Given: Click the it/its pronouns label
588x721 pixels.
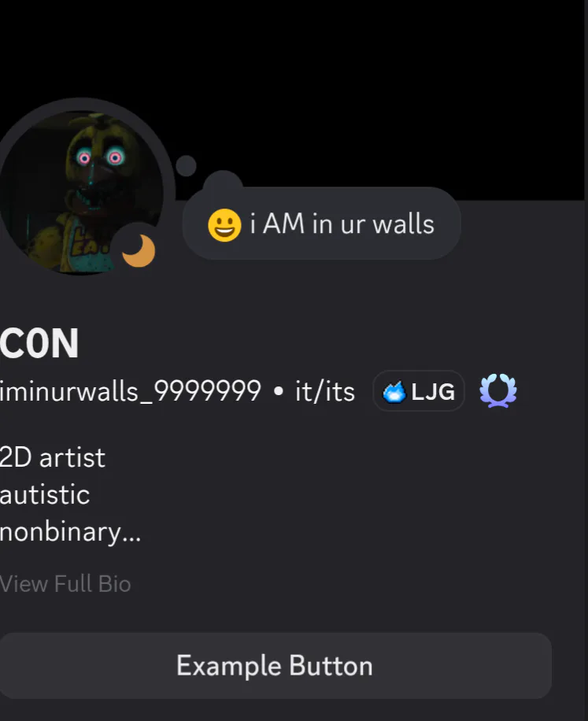Looking at the screenshot, I should coord(324,392).
